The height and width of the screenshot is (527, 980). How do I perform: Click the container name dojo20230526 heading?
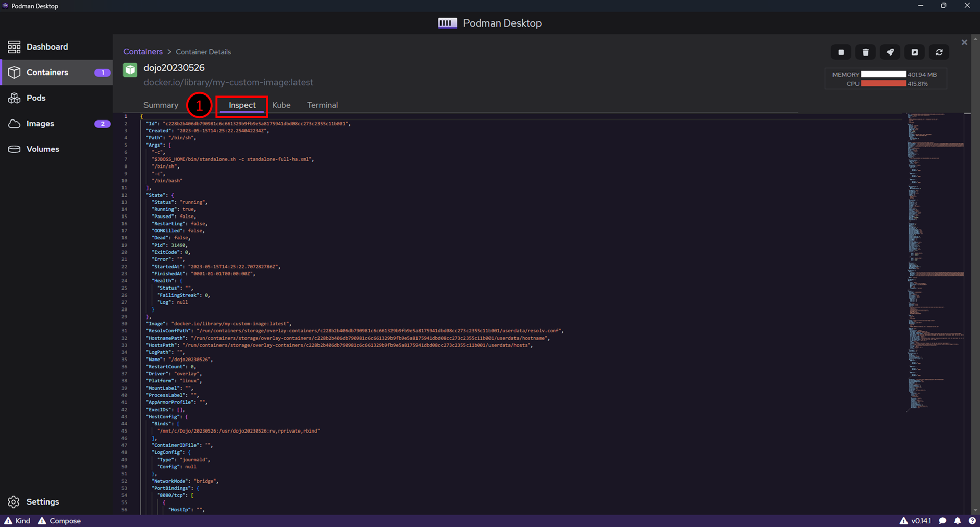(174, 68)
